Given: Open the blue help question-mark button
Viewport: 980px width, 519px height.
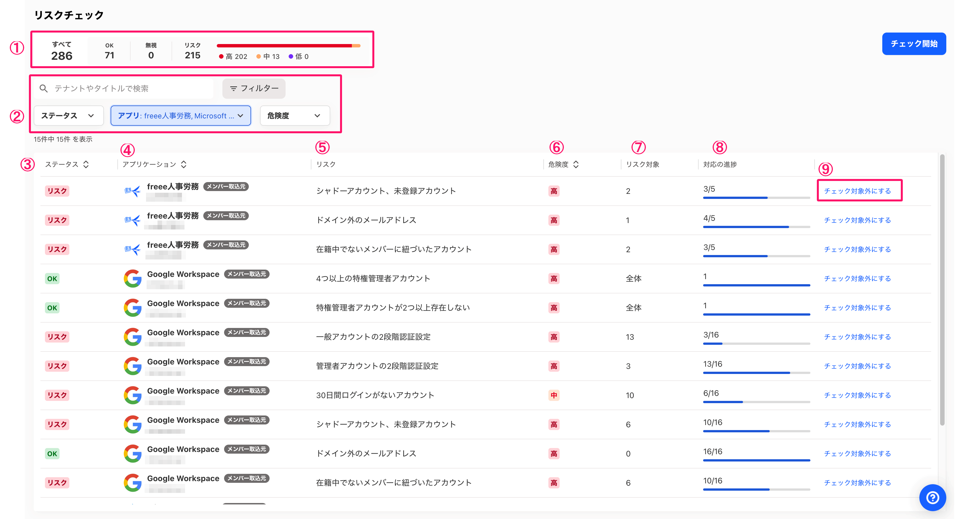Looking at the screenshot, I should [932, 497].
